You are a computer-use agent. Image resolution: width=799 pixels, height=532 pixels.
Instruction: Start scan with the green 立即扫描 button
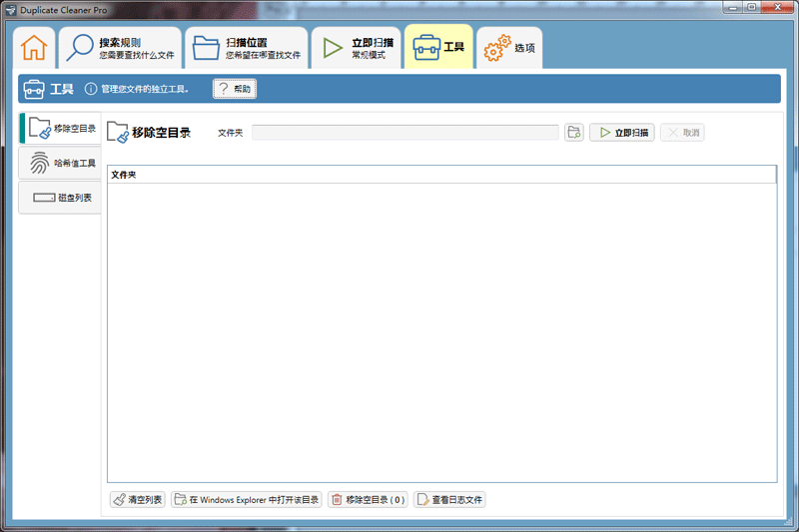click(621, 133)
